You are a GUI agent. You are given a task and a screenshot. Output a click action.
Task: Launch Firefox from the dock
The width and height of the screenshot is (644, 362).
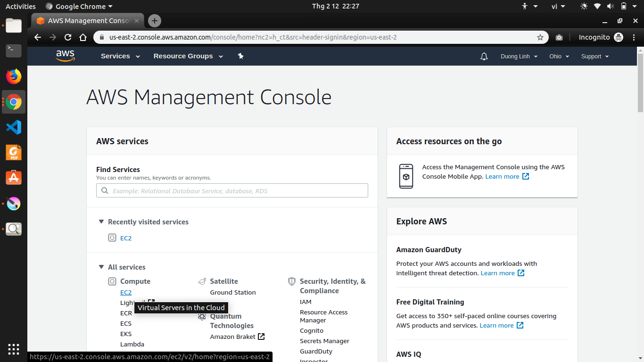point(14,76)
